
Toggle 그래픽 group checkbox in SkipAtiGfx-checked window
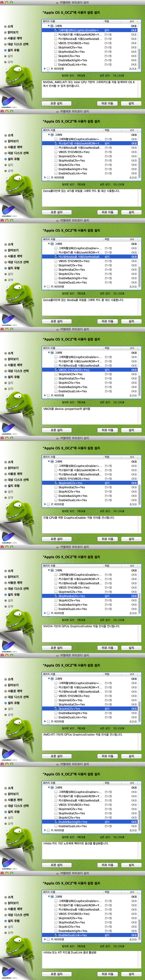click(52, 679)
